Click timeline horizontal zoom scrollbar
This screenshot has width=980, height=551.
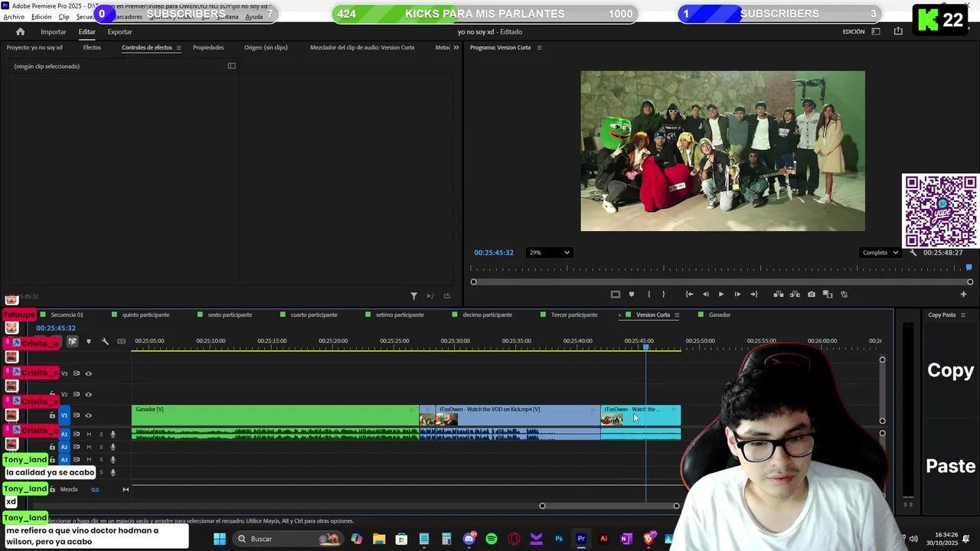(609, 506)
